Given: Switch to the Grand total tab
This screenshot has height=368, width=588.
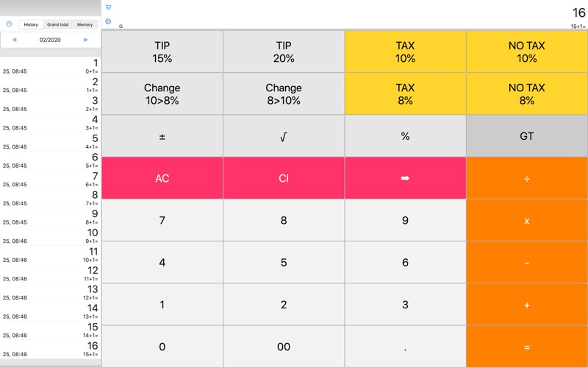Looking at the screenshot, I should coord(58,24).
